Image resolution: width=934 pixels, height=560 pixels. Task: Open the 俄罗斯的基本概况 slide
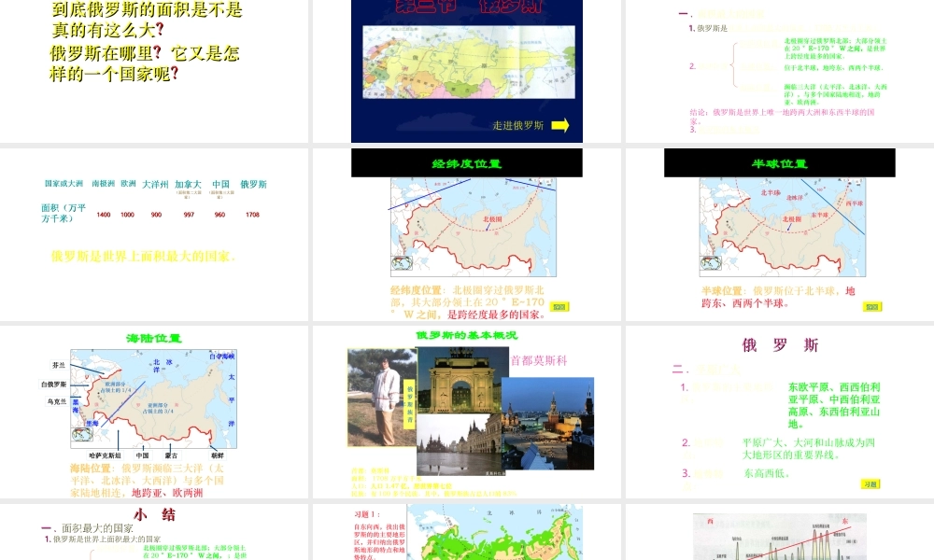pos(467,412)
